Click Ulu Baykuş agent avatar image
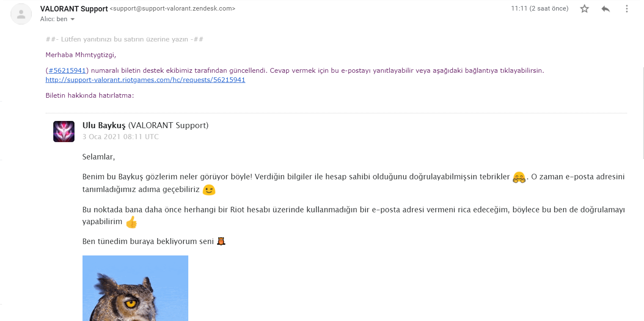The height and width of the screenshot is (321, 644). [x=64, y=132]
